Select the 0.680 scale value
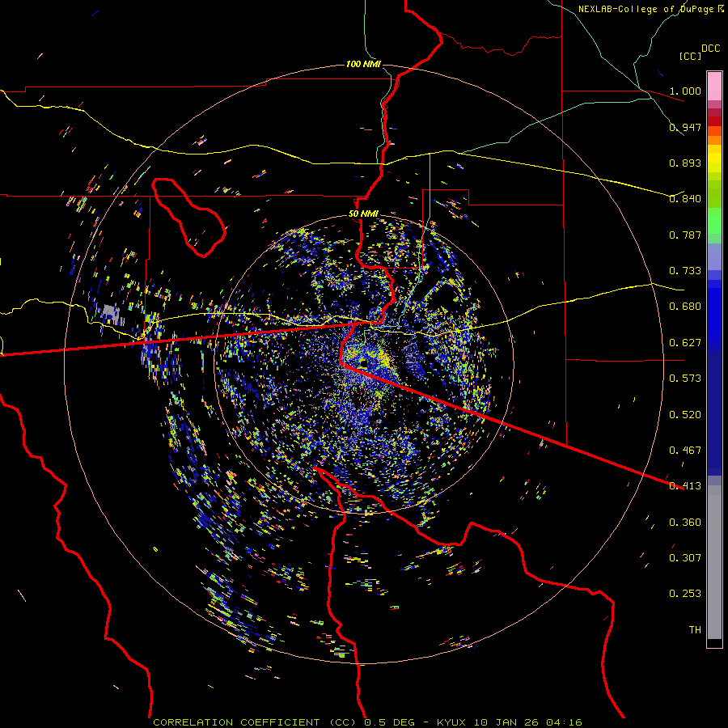The image size is (728, 728). coord(685,307)
